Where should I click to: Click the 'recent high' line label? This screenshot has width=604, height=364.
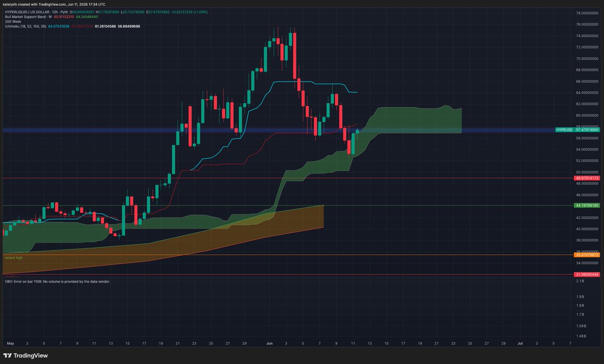point(13,258)
